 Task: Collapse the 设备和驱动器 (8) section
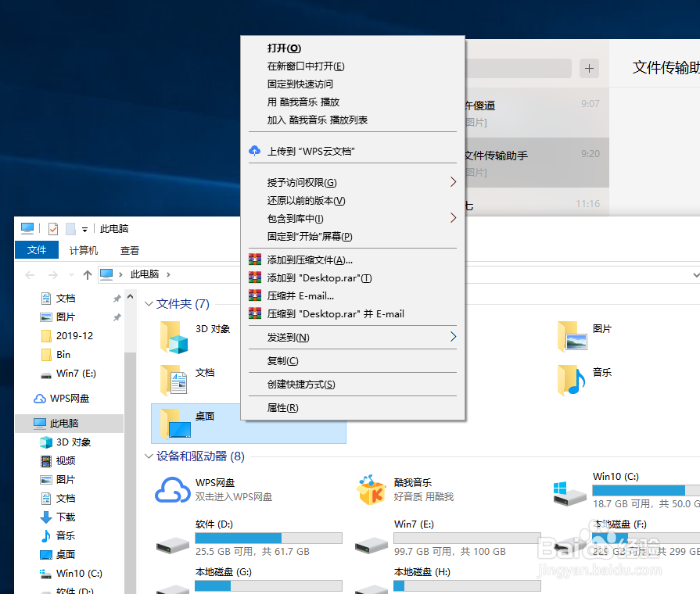149,456
